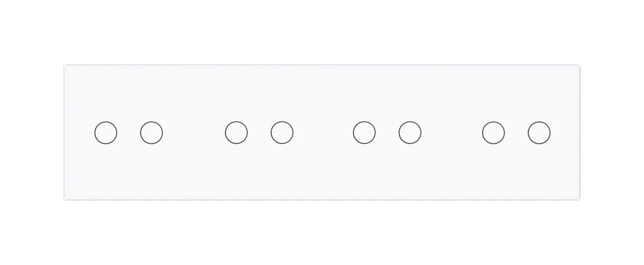This screenshot has height=265, width=644.
Task: Select the left circle of the second pair
Action: [236, 132]
